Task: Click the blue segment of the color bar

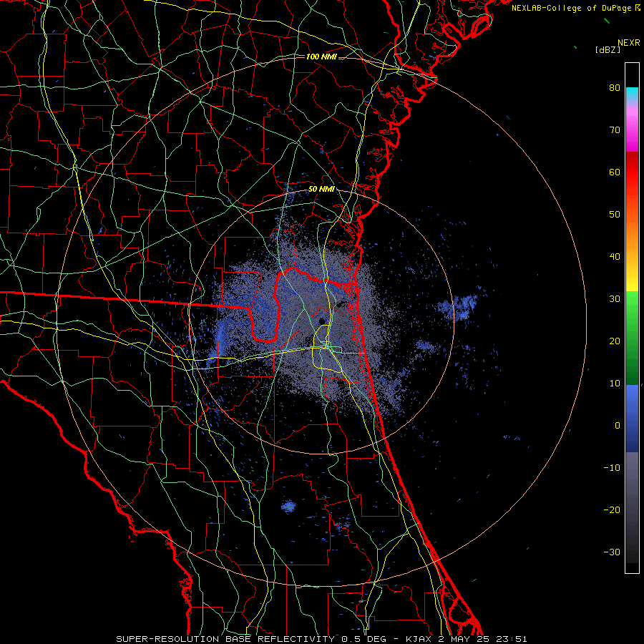Action: point(632,418)
